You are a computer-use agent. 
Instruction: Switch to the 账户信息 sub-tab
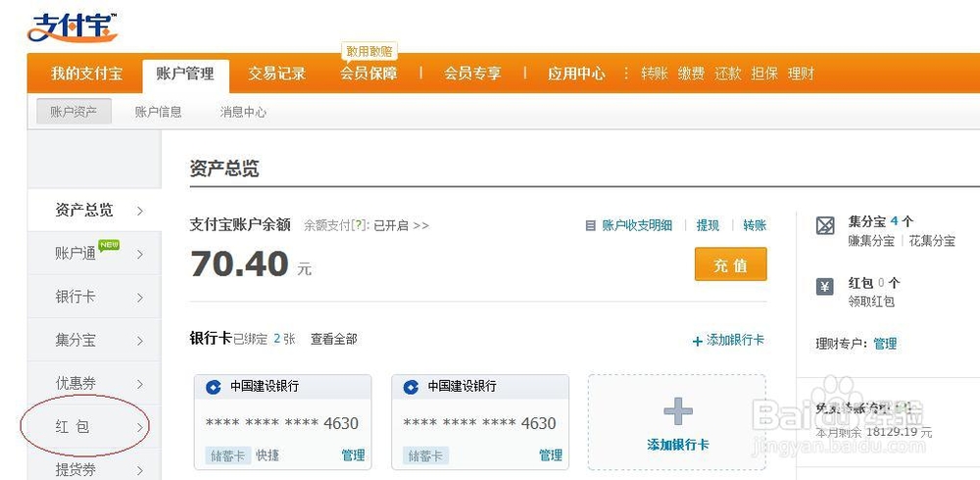158,112
